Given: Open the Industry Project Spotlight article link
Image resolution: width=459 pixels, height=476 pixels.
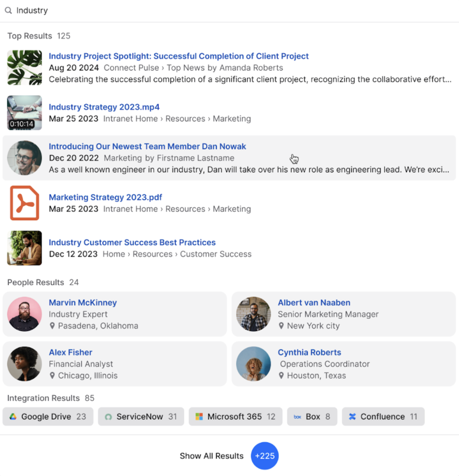Looking at the screenshot, I should (178, 56).
